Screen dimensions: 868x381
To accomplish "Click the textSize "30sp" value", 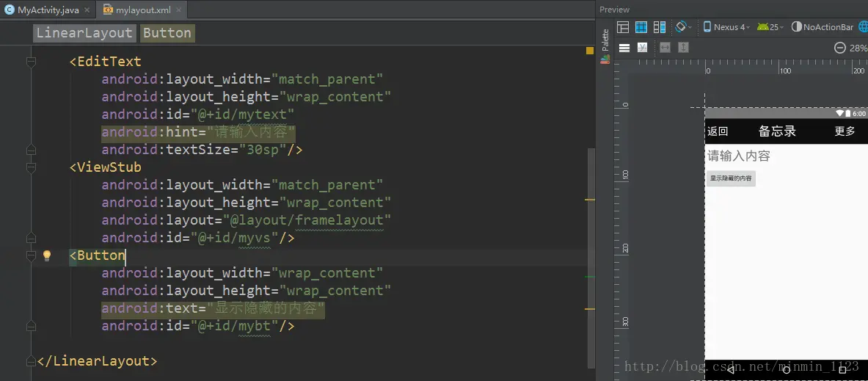I will [263, 150].
